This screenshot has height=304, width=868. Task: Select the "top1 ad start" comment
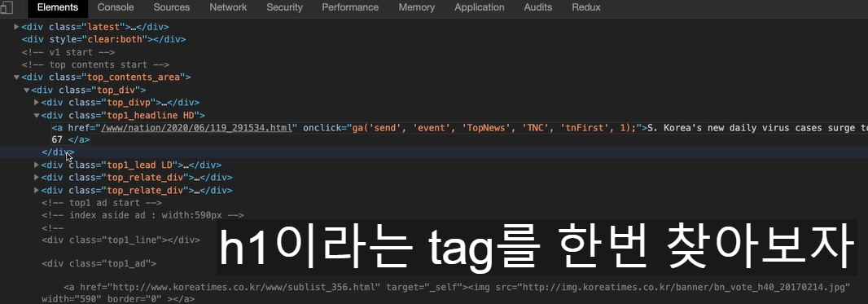102,203
